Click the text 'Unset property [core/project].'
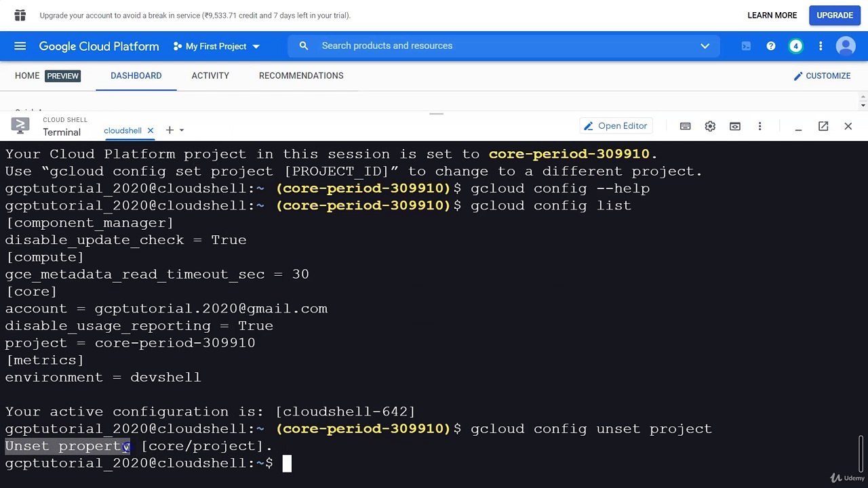The height and width of the screenshot is (488, 868). coord(139,446)
